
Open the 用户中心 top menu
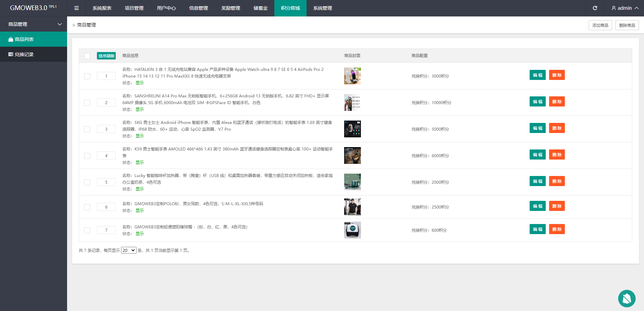[166, 8]
